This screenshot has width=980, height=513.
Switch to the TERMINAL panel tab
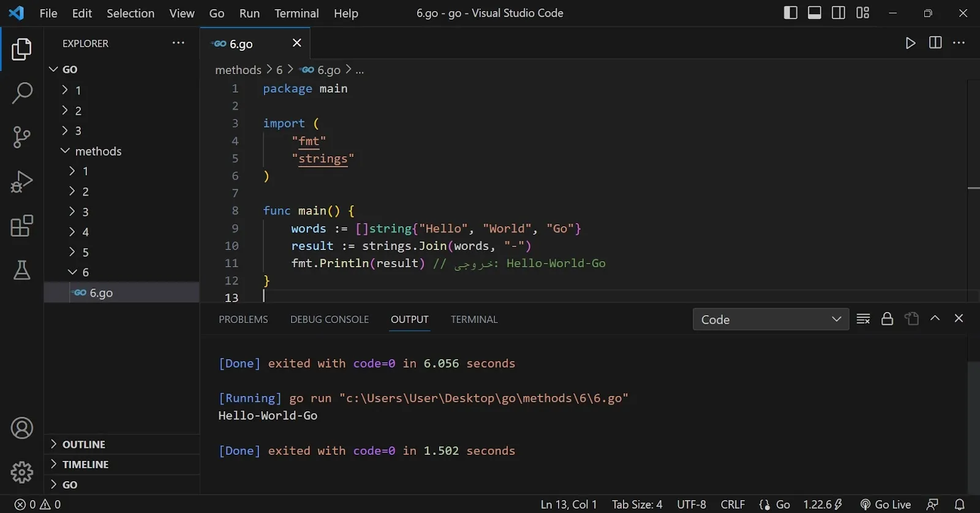(x=474, y=319)
